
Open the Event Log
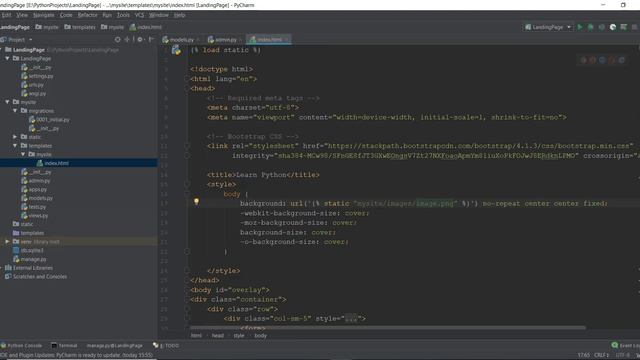[x=626, y=345]
